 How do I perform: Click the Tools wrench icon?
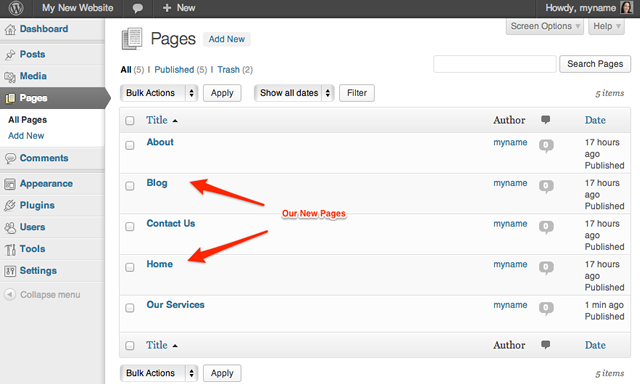coord(10,249)
